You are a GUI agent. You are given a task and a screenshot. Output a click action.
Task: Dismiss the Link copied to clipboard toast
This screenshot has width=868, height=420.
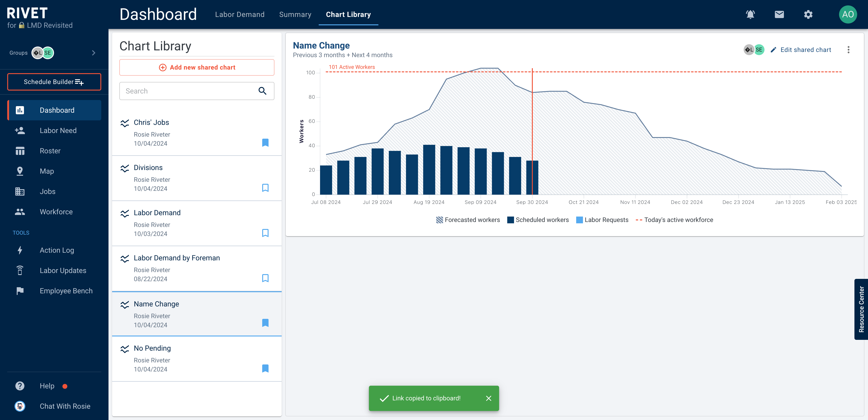point(488,399)
